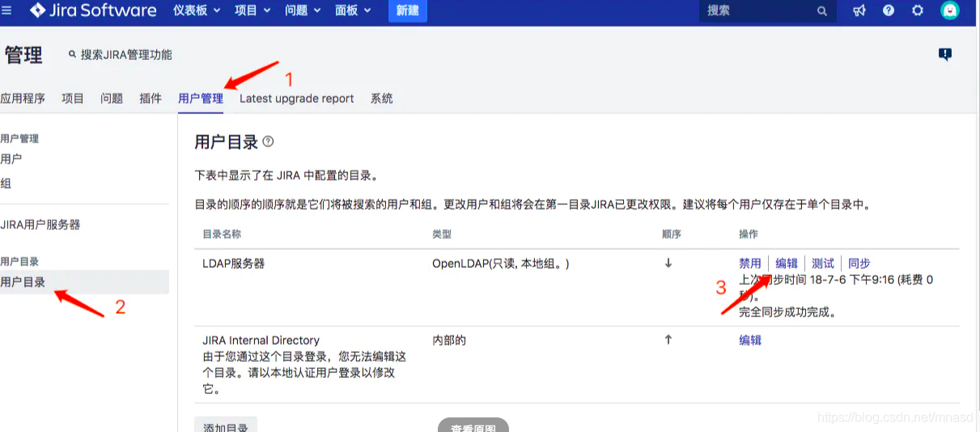Switch to the 项目 admin tab
Image resolution: width=980 pixels, height=432 pixels.
[73, 99]
